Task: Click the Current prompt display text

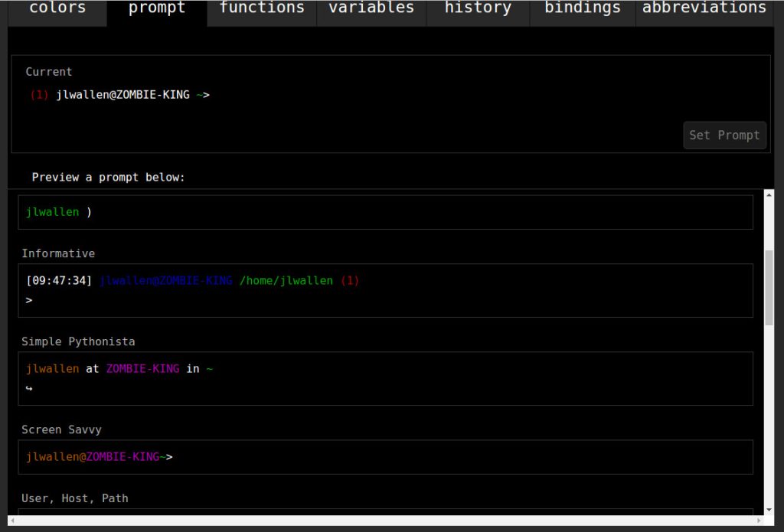Action: 119,95
